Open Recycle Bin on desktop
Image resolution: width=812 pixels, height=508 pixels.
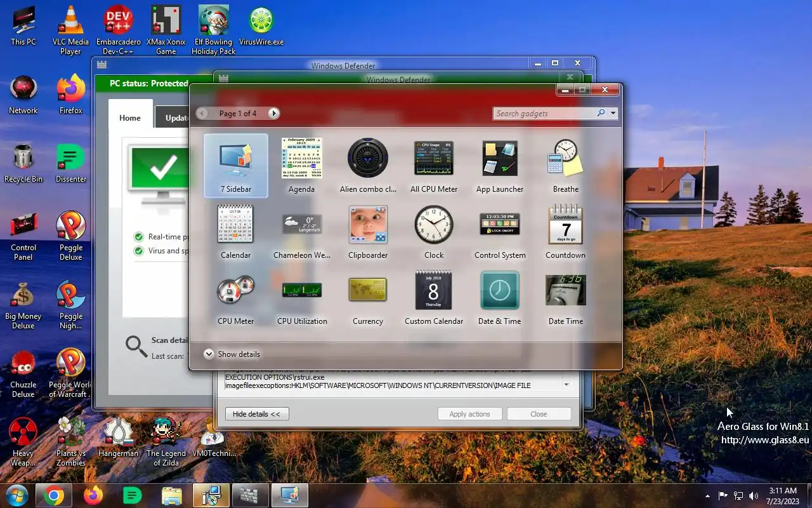click(x=23, y=163)
